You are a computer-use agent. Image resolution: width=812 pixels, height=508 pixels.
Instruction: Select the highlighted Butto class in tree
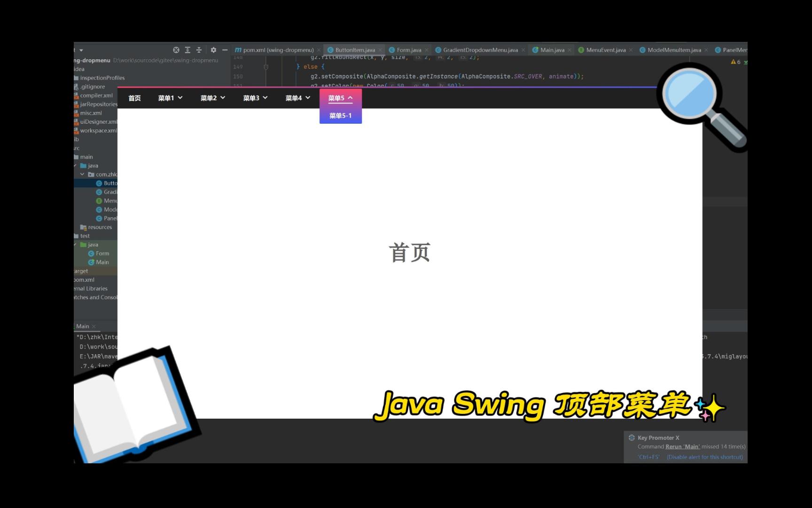tap(107, 183)
